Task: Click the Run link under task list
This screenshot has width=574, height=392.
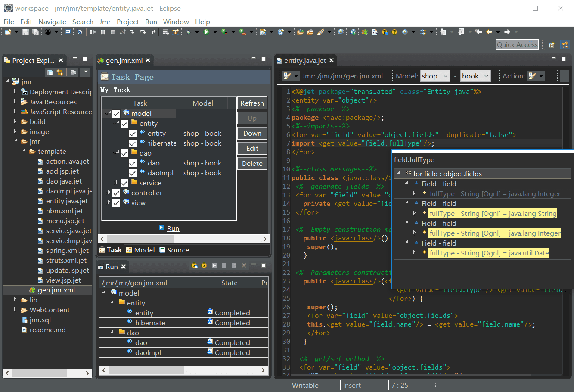Action: click(x=173, y=228)
